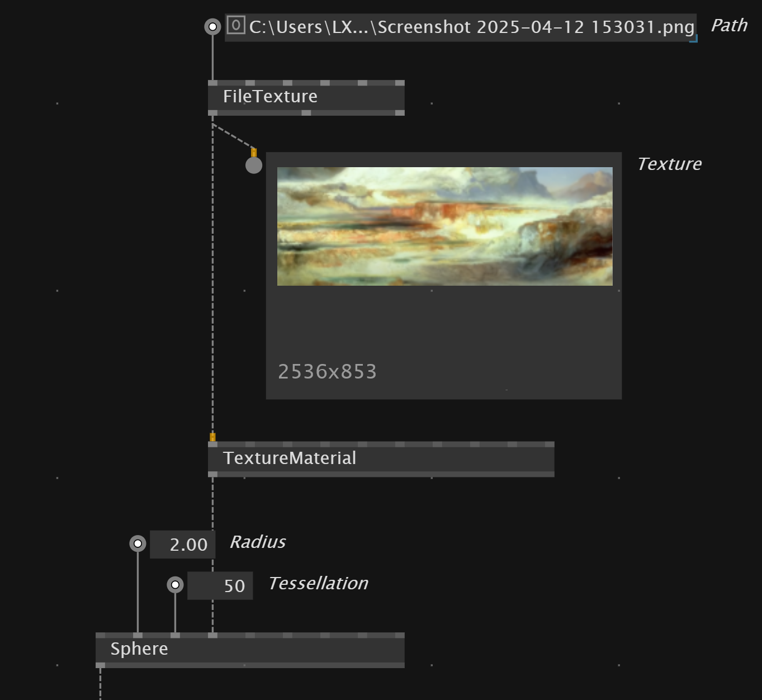Click the Tessellation label
The width and height of the screenshot is (762, 700).
318,583
